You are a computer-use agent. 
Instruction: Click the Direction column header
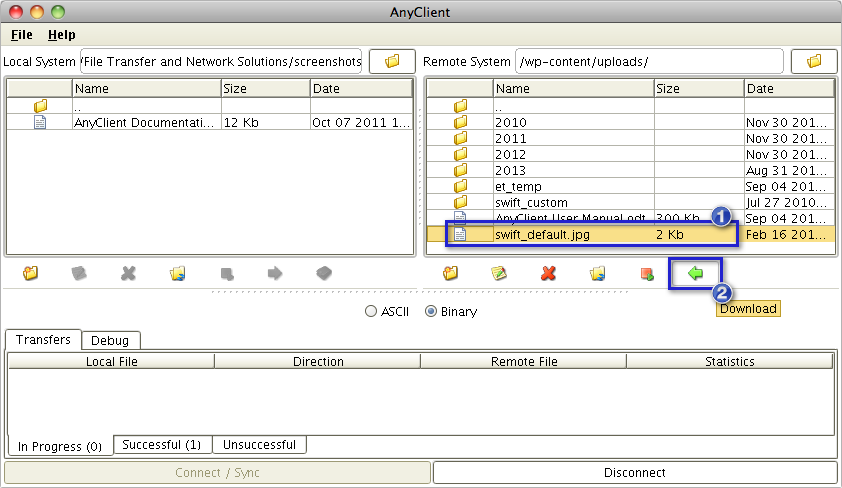pyautogui.click(x=318, y=361)
